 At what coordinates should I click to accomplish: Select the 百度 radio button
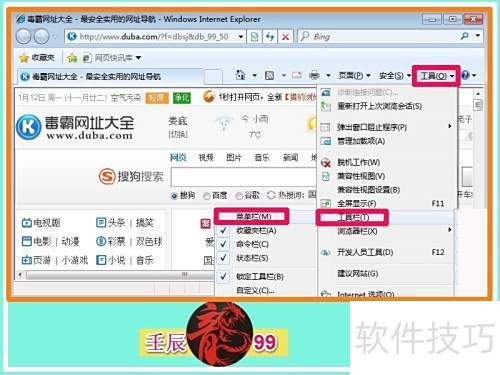click(207, 196)
